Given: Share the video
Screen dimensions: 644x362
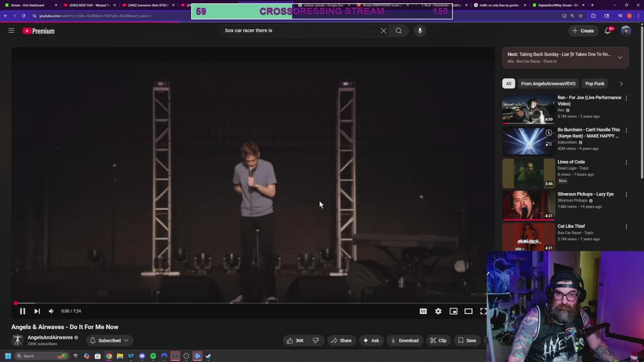Looking at the screenshot, I should coord(341,340).
